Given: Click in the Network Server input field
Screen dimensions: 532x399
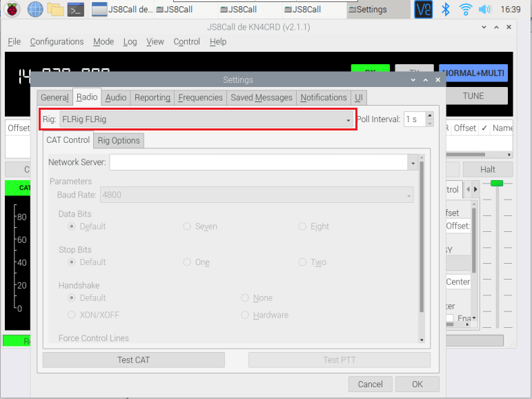Looking at the screenshot, I should click(x=258, y=163).
